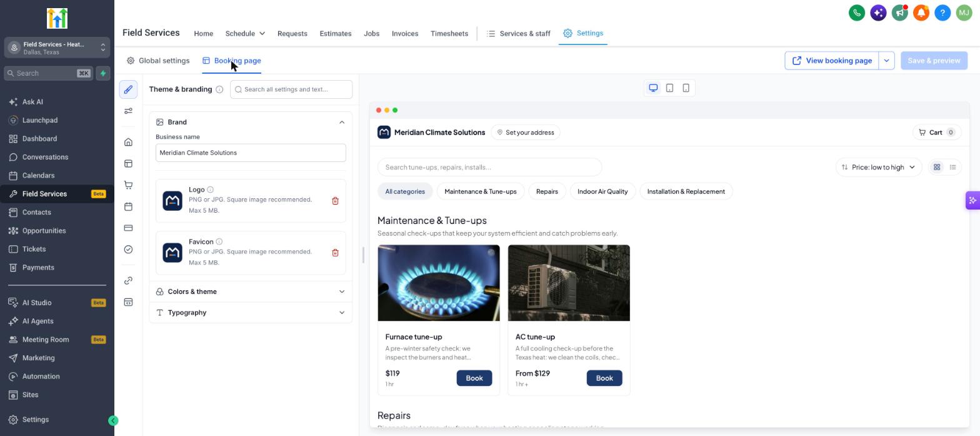The image size is (980, 436).
Task: Open the link section icon in rail
Action: coord(128,280)
